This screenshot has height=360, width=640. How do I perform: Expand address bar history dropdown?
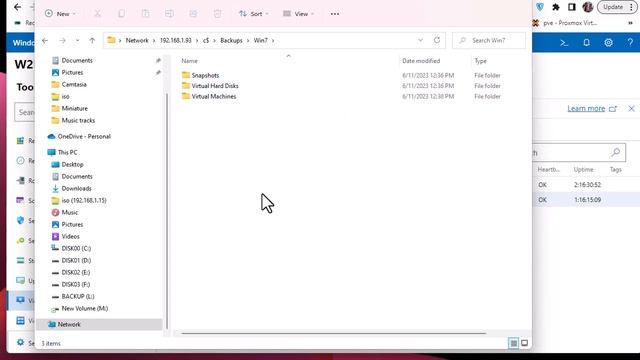[420, 40]
